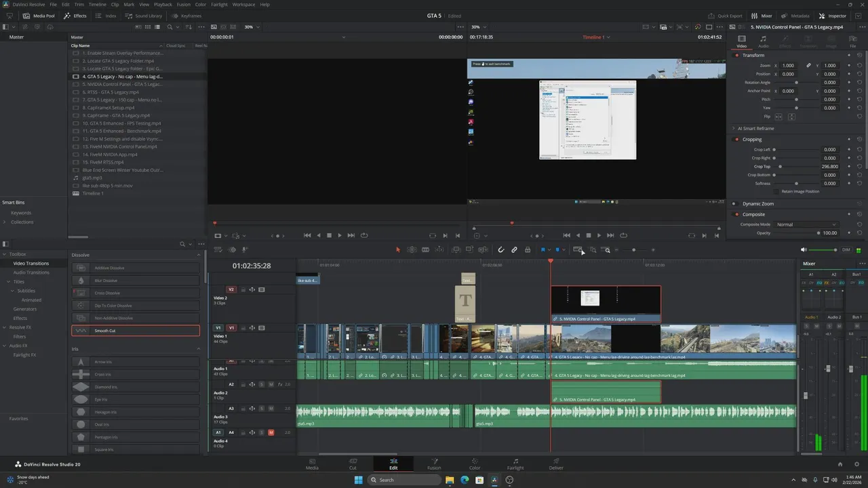Open File Explorer from the taskbar
This screenshot has height=488, width=868.
(450, 480)
